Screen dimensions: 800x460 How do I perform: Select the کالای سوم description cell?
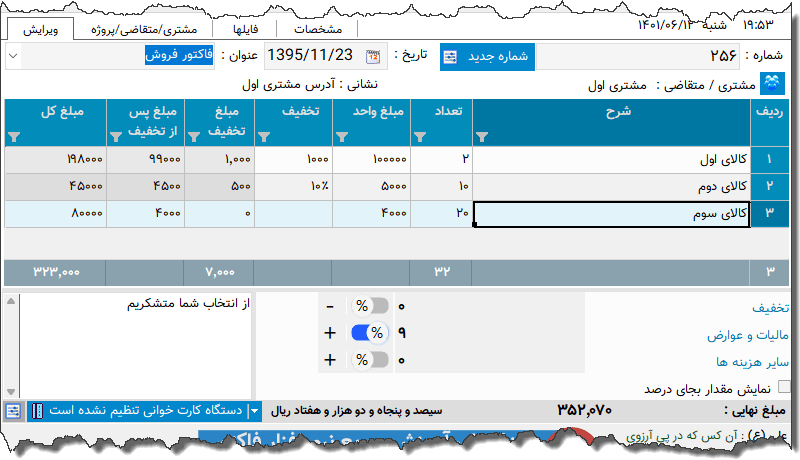pyautogui.click(x=611, y=214)
